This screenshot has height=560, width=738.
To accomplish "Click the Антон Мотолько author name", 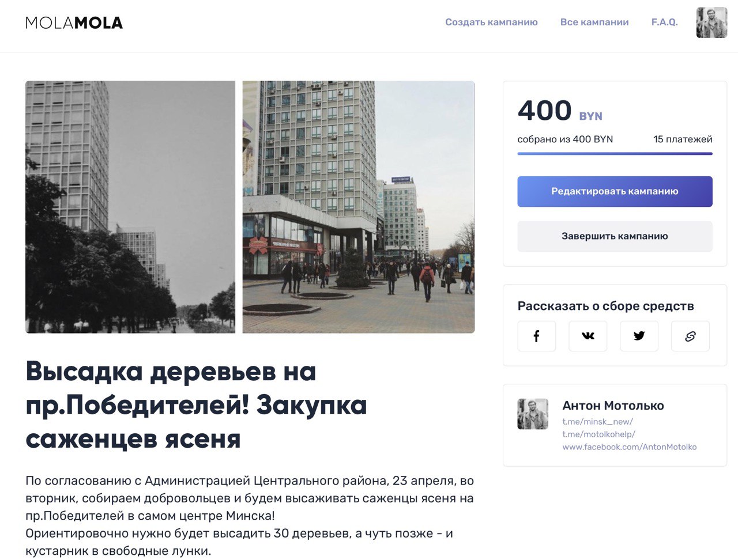I will (613, 406).
